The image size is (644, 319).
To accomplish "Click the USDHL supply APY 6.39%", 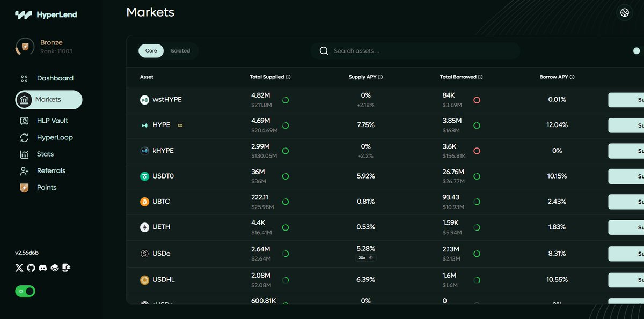I will pyautogui.click(x=365, y=279).
